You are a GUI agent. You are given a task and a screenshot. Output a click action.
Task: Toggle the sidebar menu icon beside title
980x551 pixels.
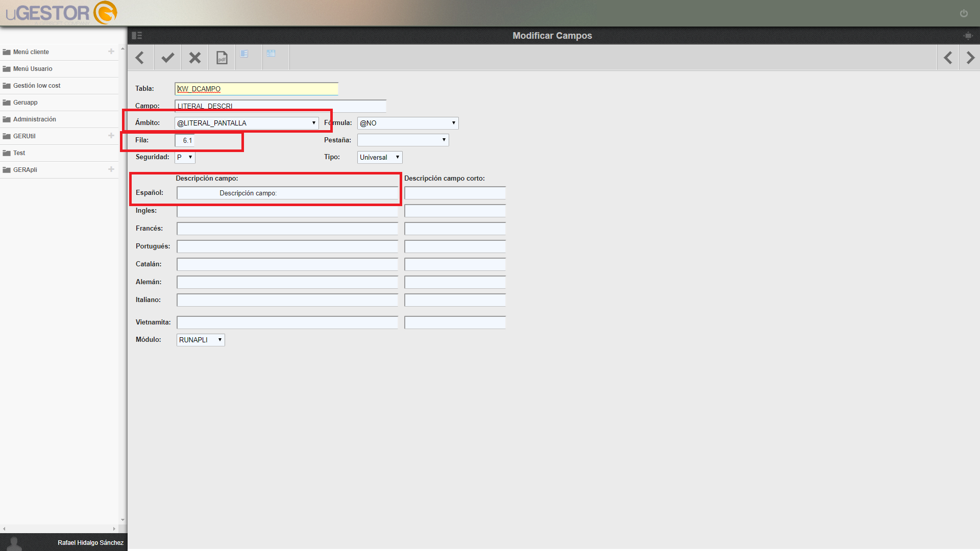coord(137,35)
